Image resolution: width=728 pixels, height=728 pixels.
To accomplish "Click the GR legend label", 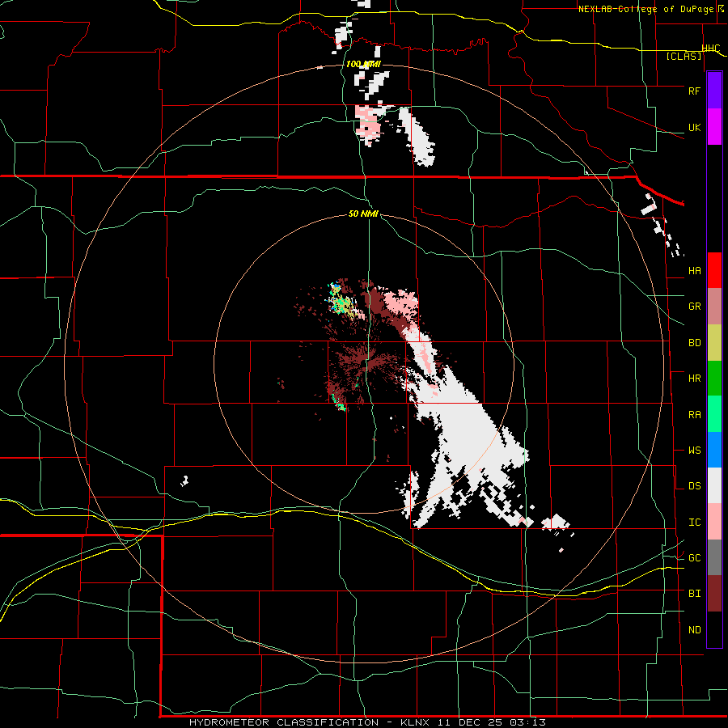I will tap(694, 307).
